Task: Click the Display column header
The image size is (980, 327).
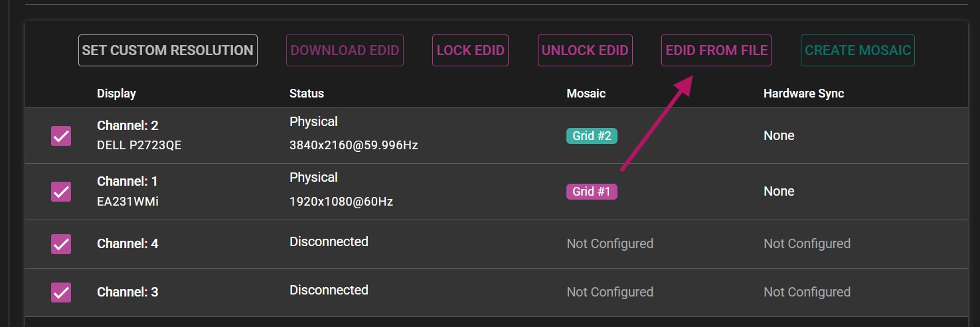Action: pyautogui.click(x=116, y=94)
